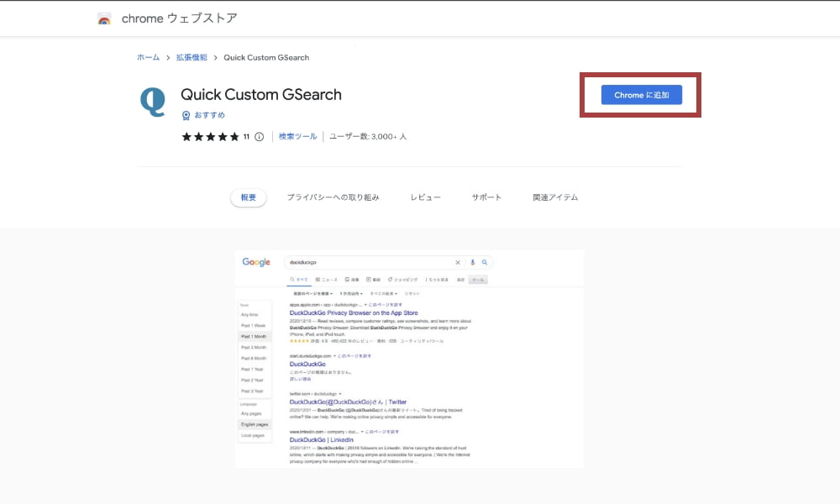
Task: Click the microphone icon in screenshot search bar
Action: (x=473, y=262)
